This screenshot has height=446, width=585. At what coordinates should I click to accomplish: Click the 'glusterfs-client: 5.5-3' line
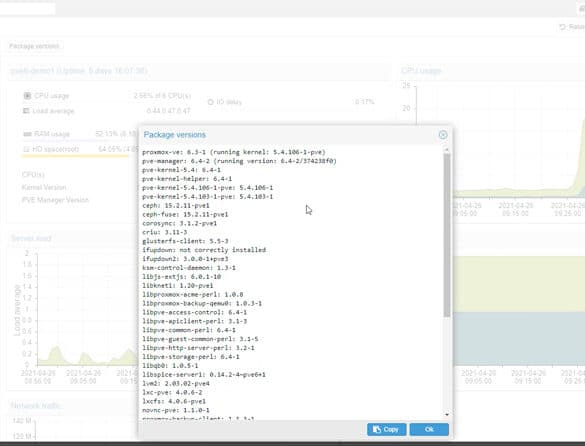(x=185, y=241)
